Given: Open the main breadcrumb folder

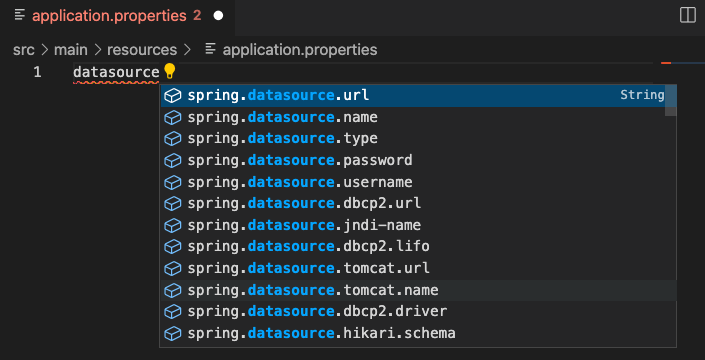Looking at the screenshot, I should point(71,49).
